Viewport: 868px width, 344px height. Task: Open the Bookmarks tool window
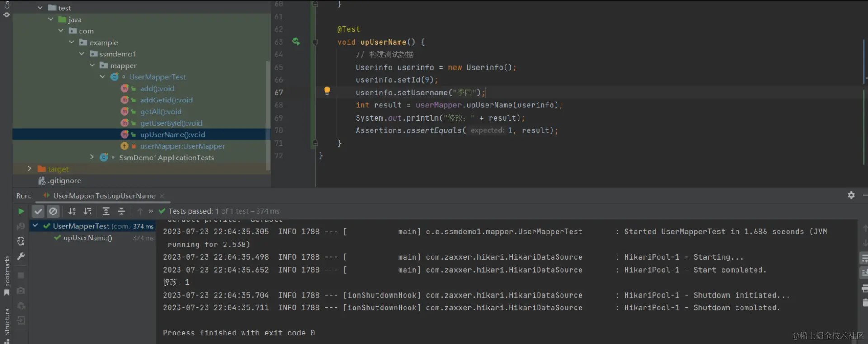[7, 275]
